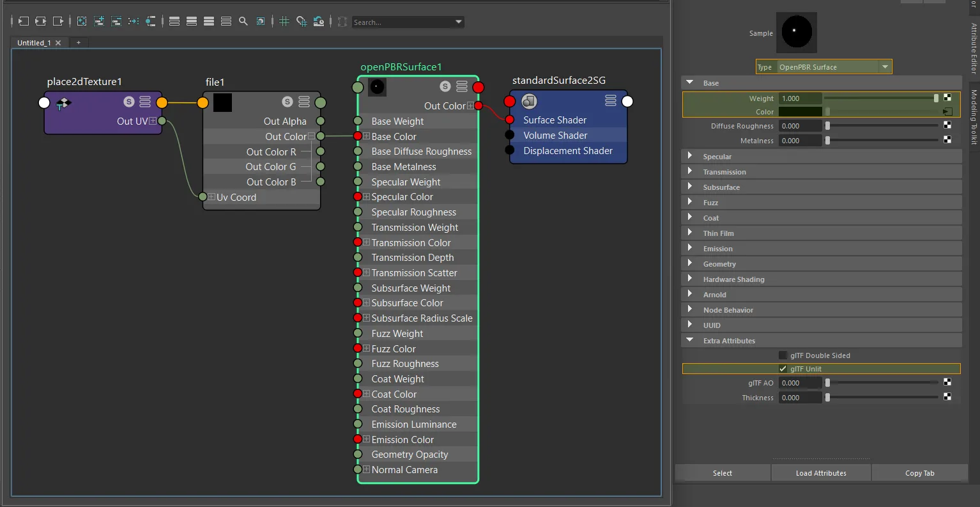Click the Weight value input field
The image size is (980, 507).
[800, 98]
